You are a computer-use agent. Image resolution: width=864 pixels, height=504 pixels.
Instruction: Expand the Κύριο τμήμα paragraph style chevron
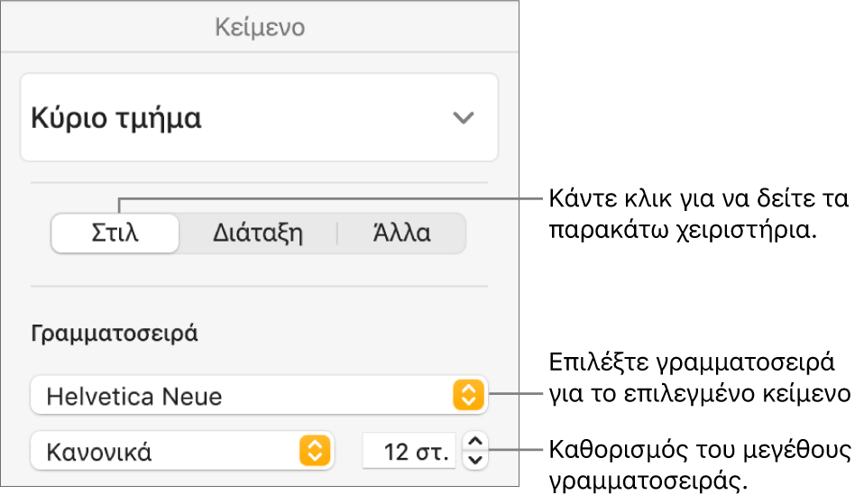tap(463, 118)
